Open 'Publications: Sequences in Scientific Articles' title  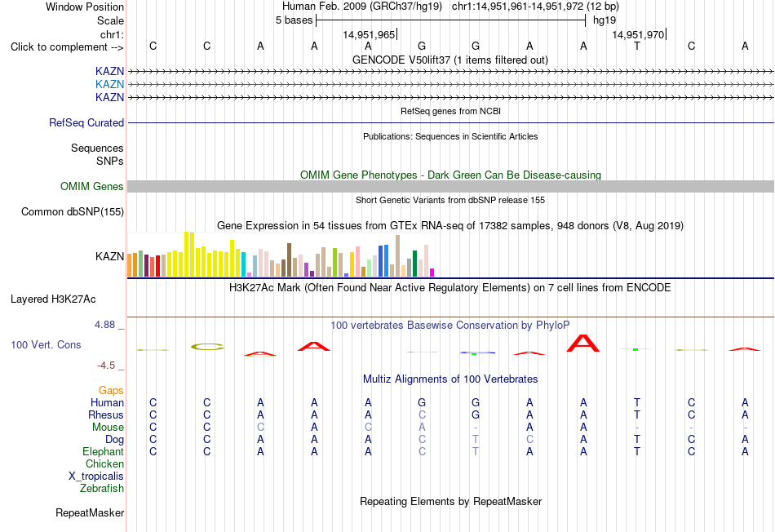tap(450, 136)
